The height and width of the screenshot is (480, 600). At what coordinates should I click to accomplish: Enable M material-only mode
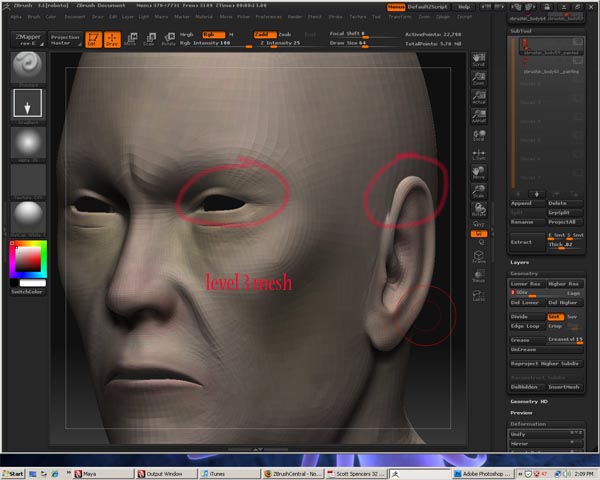tap(231, 34)
